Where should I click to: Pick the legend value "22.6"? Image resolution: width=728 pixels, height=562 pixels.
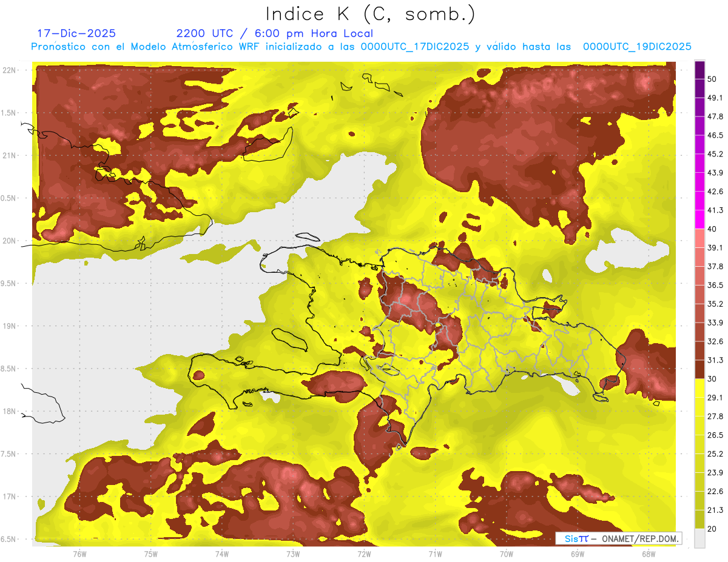715,492
